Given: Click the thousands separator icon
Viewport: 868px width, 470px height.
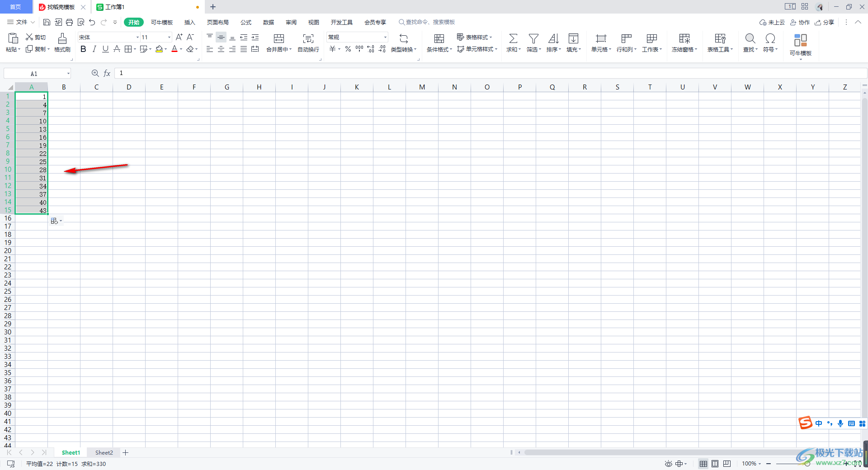Looking at the screenshot, I should pyautogui.click(x=359, y=49).
